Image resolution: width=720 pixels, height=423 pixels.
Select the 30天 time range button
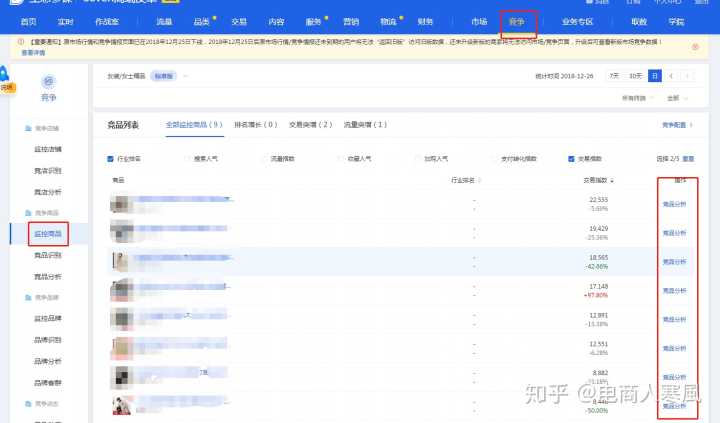pyautogui.click(x=635, y=76)
